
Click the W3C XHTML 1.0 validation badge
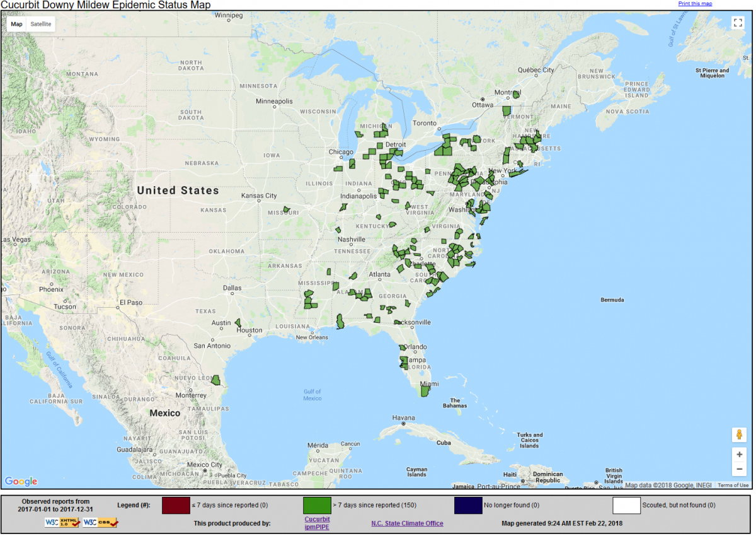tap(62, 522)
